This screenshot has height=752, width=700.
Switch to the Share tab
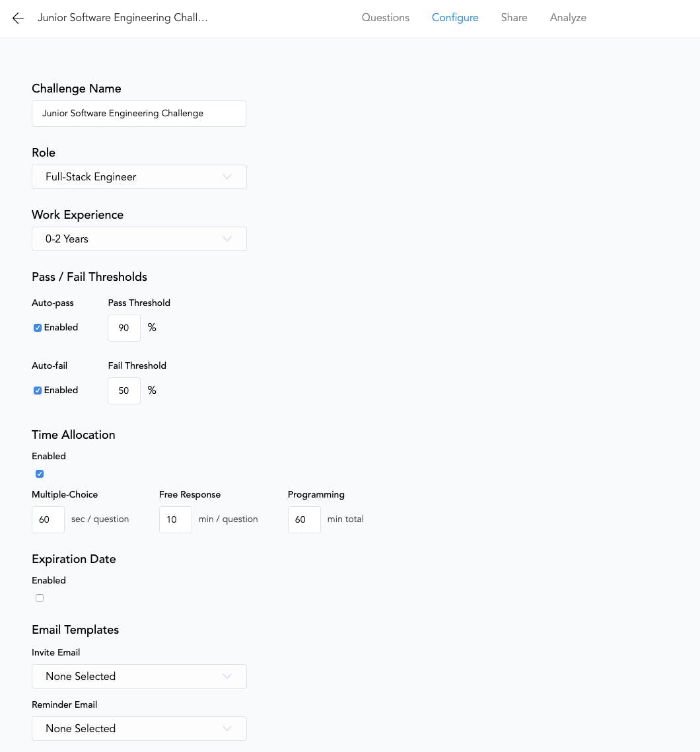coord(514,18)
